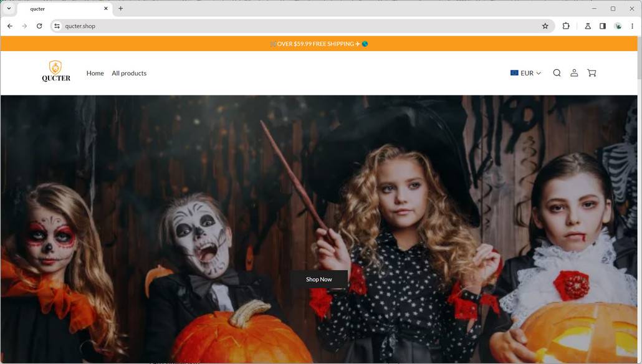The image size is (642, 364).
Task: Select the qucter browser tab
Action: (x=64, y=9)
